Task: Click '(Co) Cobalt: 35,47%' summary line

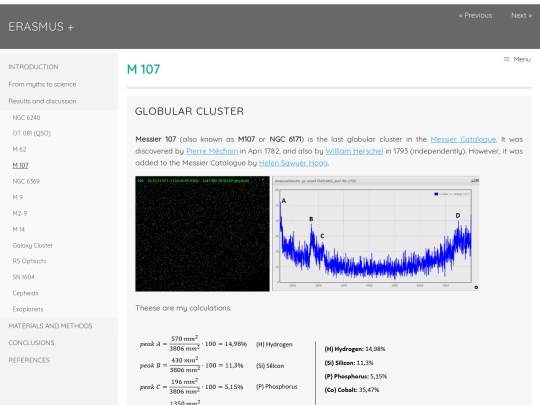Action: click(x=352, y=390)
